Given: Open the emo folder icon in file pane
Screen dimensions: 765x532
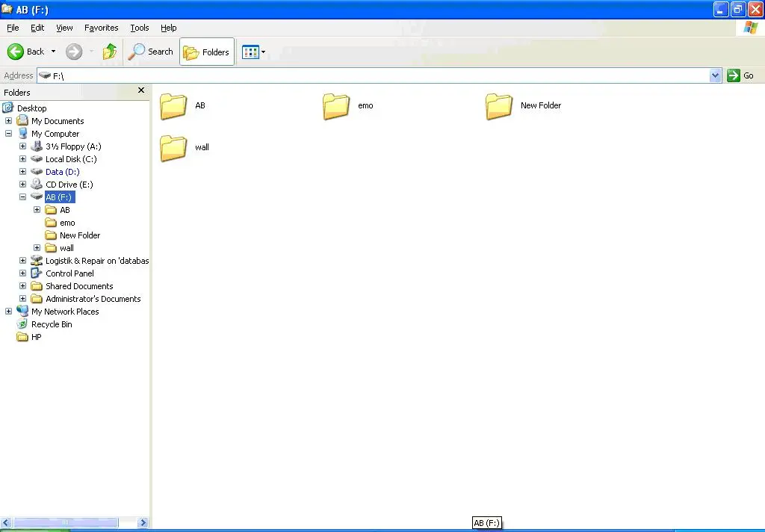Looking at the screenshot, I should click(x=336, y=106).
